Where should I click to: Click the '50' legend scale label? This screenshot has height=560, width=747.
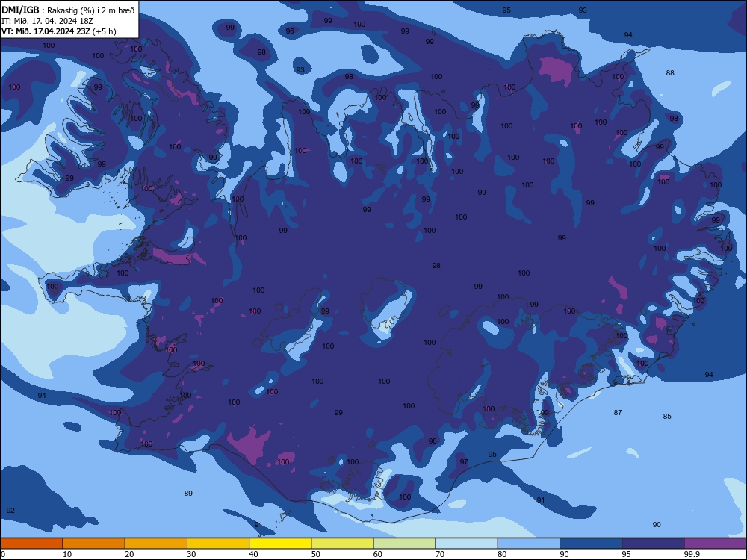pos(315,554)
